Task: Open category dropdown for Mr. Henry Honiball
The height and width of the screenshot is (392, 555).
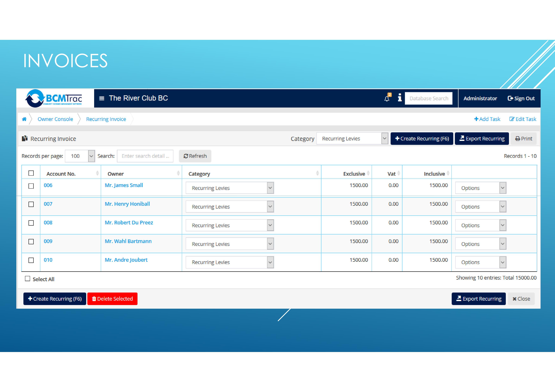Action: click(x=230, y=207)
